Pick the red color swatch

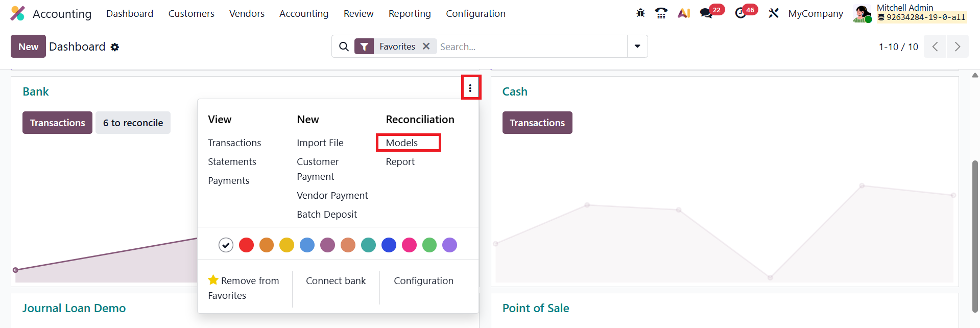(246, 245)
